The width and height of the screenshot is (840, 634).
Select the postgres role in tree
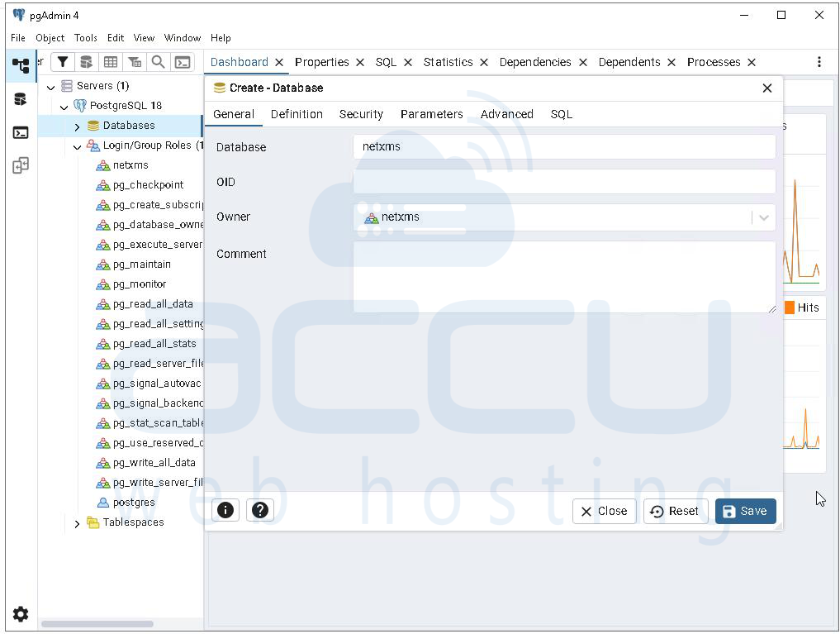click(134, 503)
